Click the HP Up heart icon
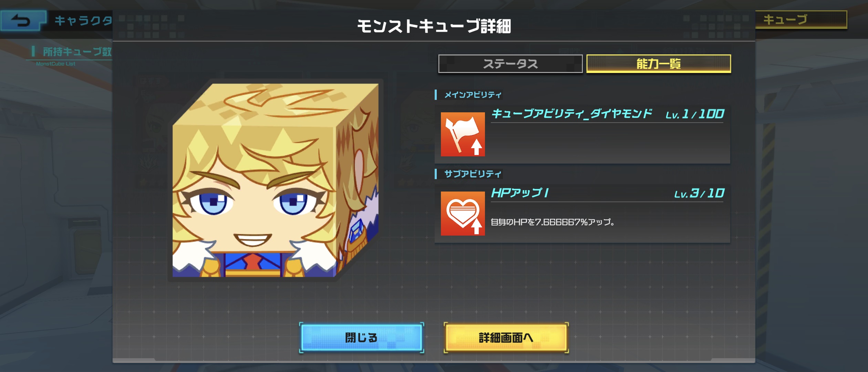Viewport: 868px width, 372px height. pyautogui.click(x=463, y=214)
